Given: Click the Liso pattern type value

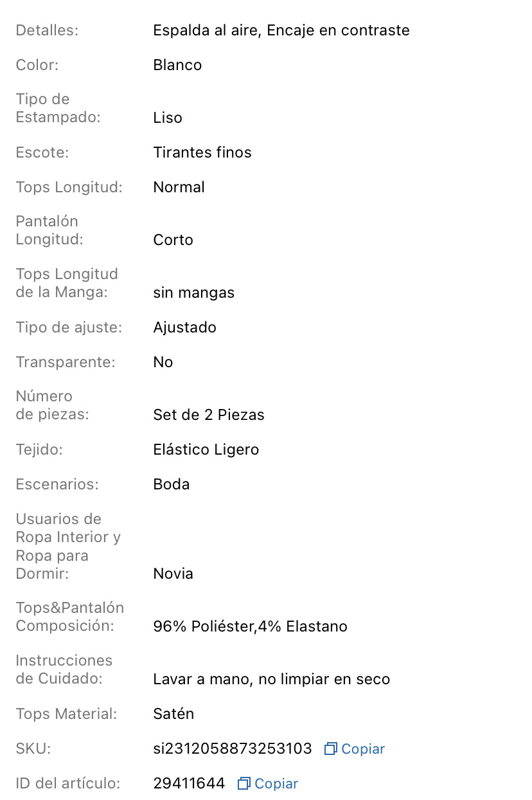Looking at the screenshot, I should pyautogui.click(x=168, y=118).
